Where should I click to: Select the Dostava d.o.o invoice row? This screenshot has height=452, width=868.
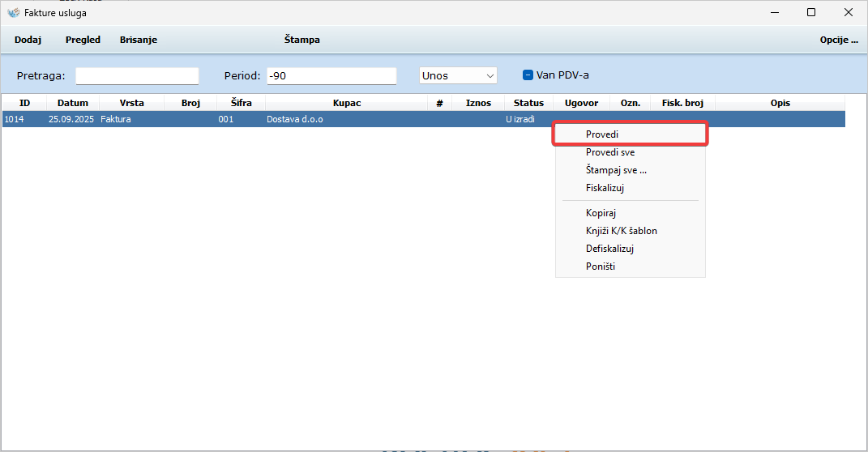pos(296,120)
